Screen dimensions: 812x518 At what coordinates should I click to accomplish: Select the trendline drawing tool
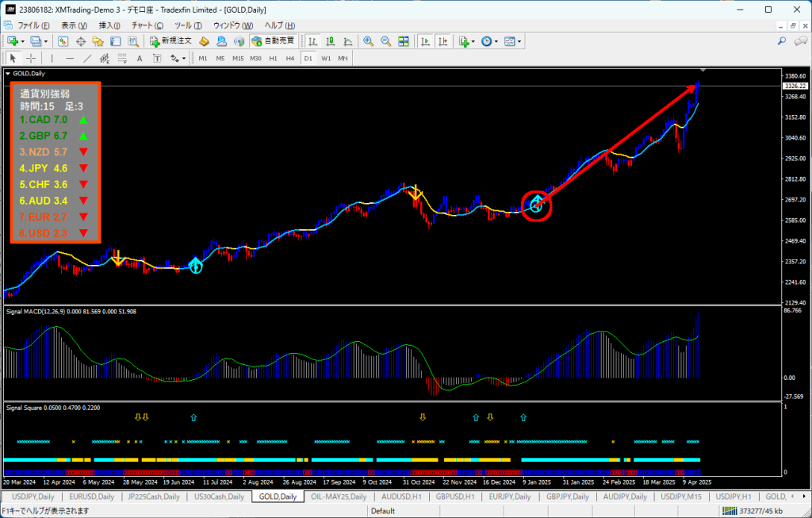point(87,59)
